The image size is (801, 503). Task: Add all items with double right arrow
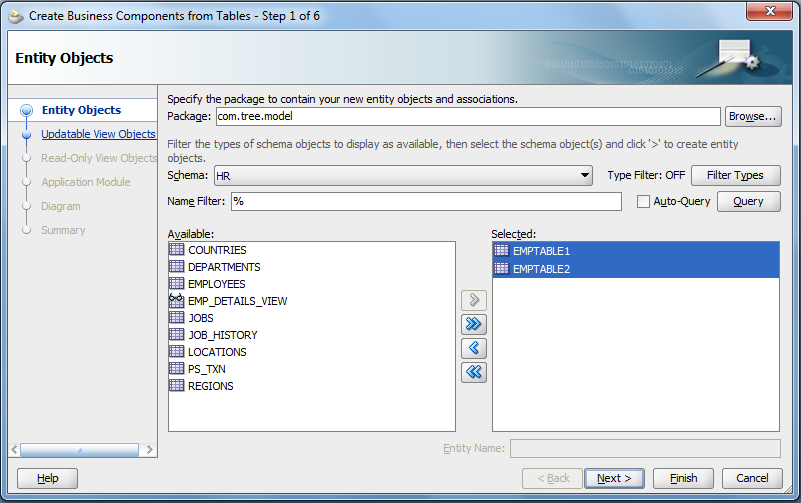[474, 324]
